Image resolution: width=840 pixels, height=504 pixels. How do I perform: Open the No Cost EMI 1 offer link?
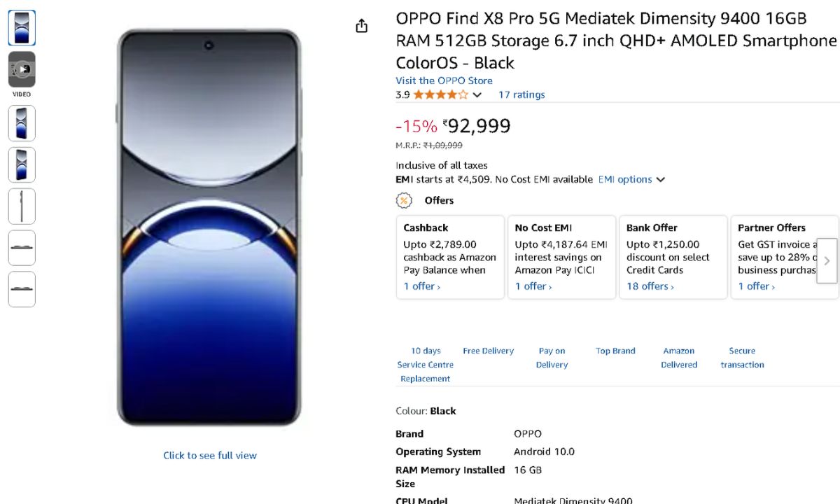pyautogui.click(x=533, y=286)
